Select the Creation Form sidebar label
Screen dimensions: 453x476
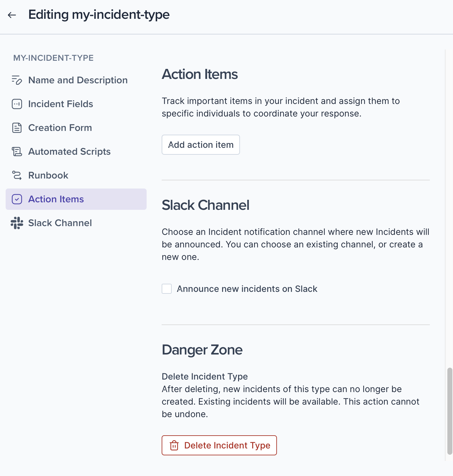(60, 128)
